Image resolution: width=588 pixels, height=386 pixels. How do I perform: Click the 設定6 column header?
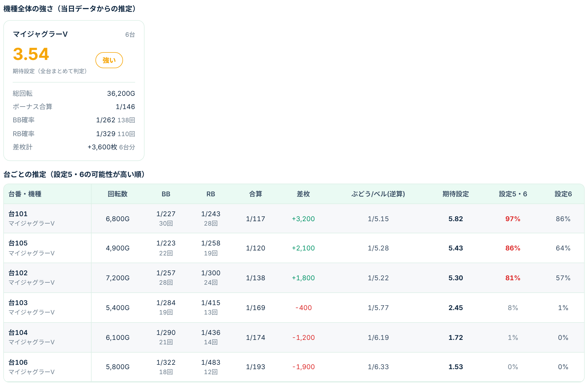point(563,194)
